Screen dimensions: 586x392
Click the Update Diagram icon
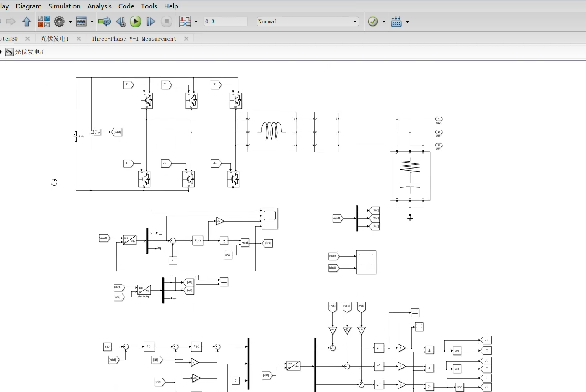[x=105, y=21]
